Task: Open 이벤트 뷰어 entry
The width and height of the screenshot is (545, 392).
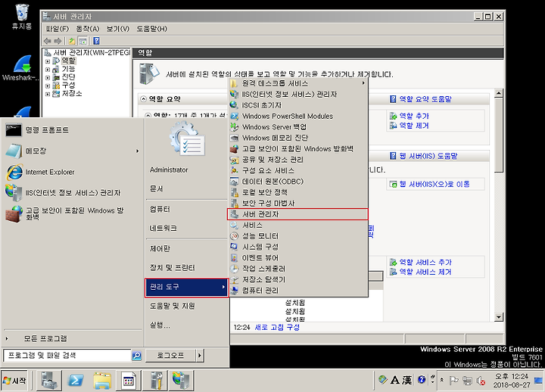Action: 297,258
